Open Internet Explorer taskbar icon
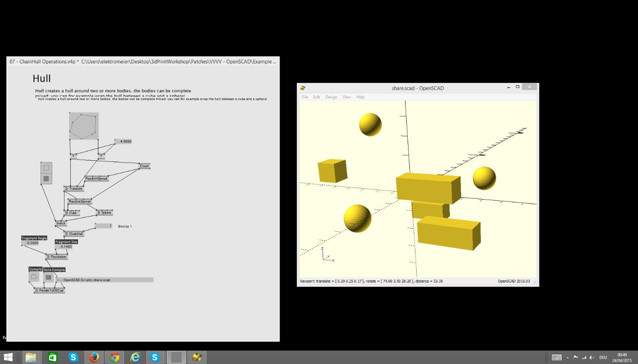Viewport: 638px width, 364px height. pyautogui.click(x=135, y=357)
